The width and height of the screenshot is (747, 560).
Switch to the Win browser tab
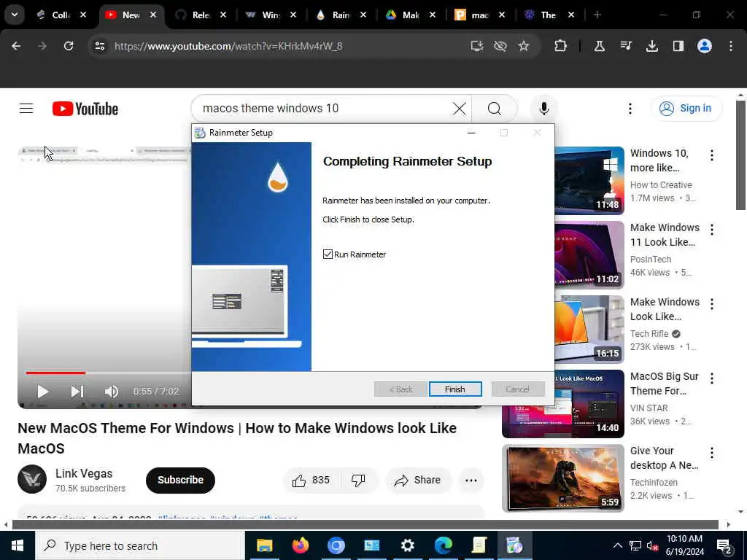270,15
